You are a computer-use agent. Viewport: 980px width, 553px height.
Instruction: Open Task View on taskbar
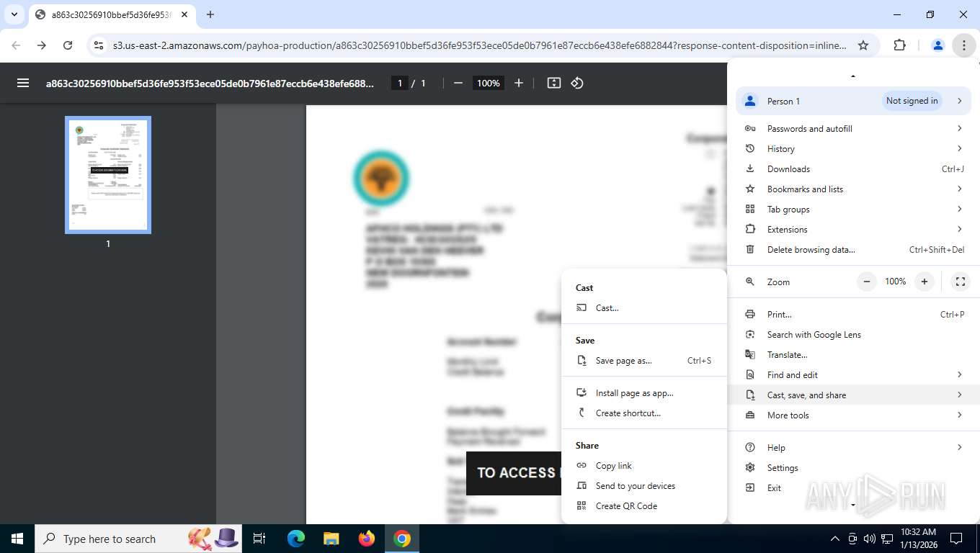[259, 539]
